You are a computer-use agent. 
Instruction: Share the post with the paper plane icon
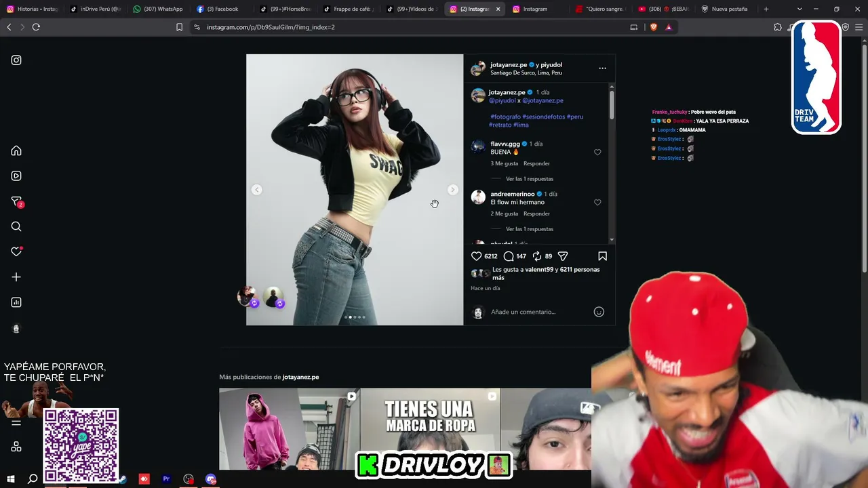[x=563, y=256]
